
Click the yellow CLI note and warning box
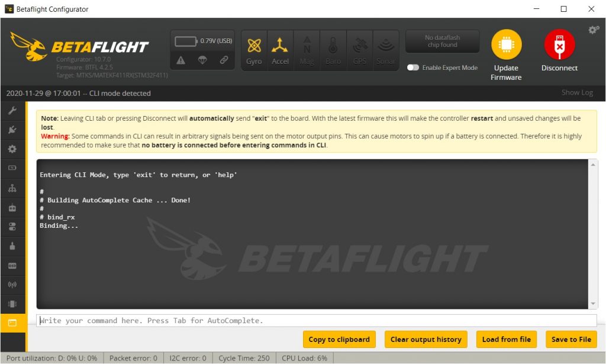[x=317, y=131]
